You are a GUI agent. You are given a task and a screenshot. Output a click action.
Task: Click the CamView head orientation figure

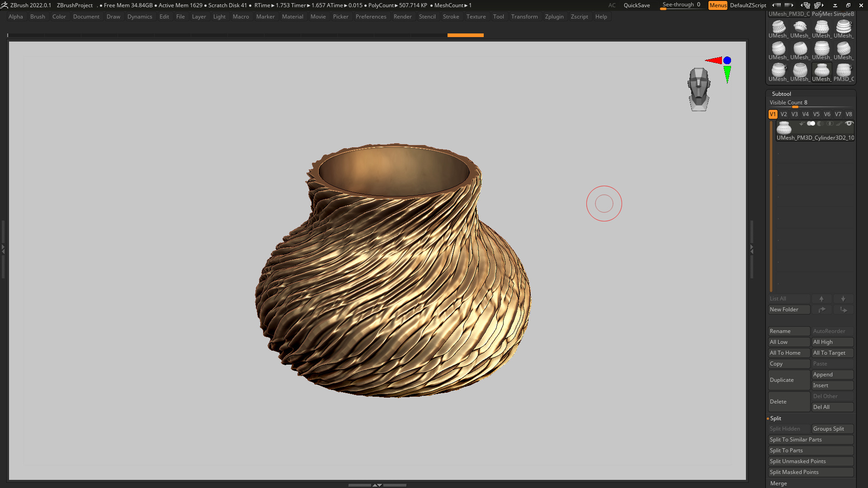coord(699,89)
